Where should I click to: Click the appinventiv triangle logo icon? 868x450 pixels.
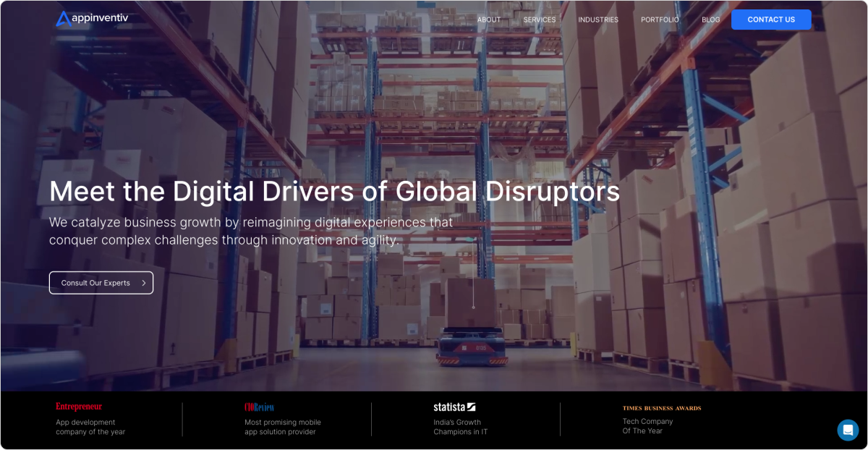point(64,19)
